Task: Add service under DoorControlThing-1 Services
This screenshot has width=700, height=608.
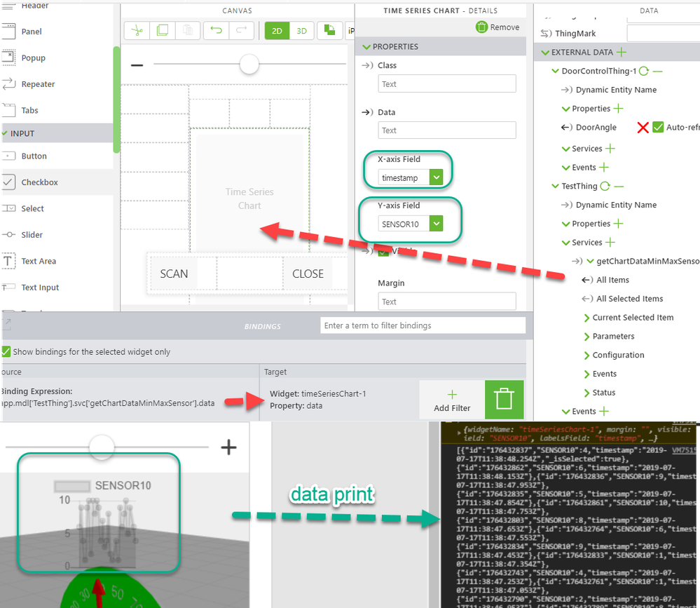Action: (610, 148)
